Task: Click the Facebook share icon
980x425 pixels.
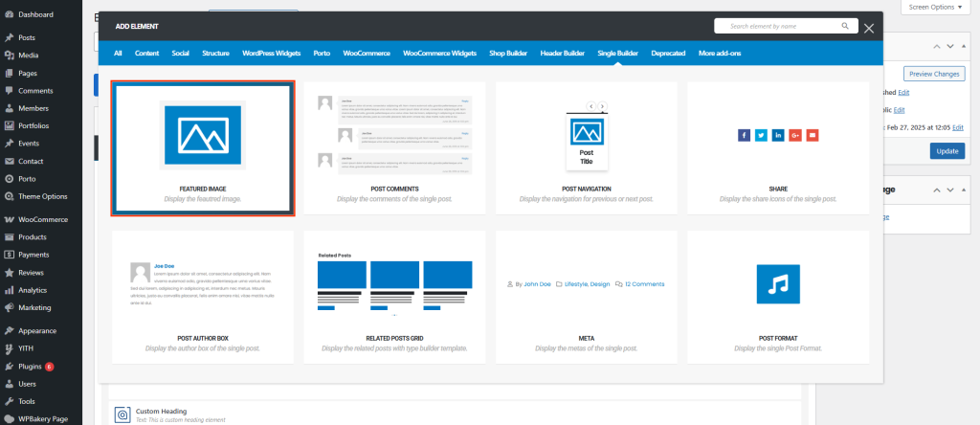Action: [744, 135]
